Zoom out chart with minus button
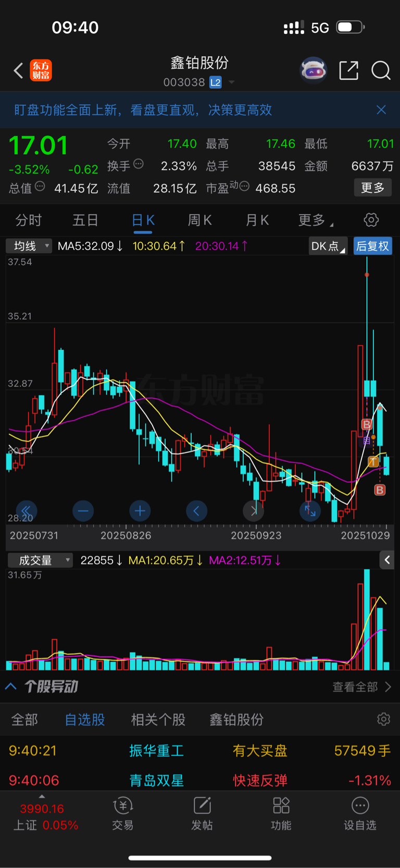Image resolution: width=400 pixels, height=868 pixels. [x=83, y=511]
